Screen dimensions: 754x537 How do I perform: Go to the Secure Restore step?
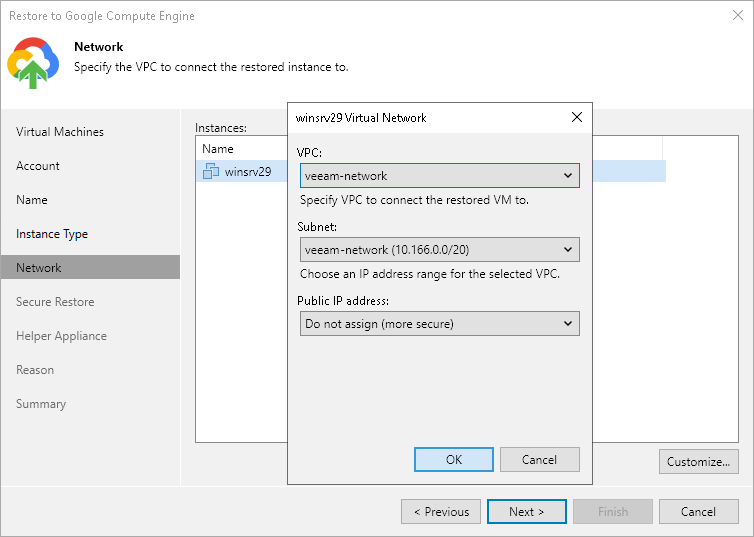(55, 302)
